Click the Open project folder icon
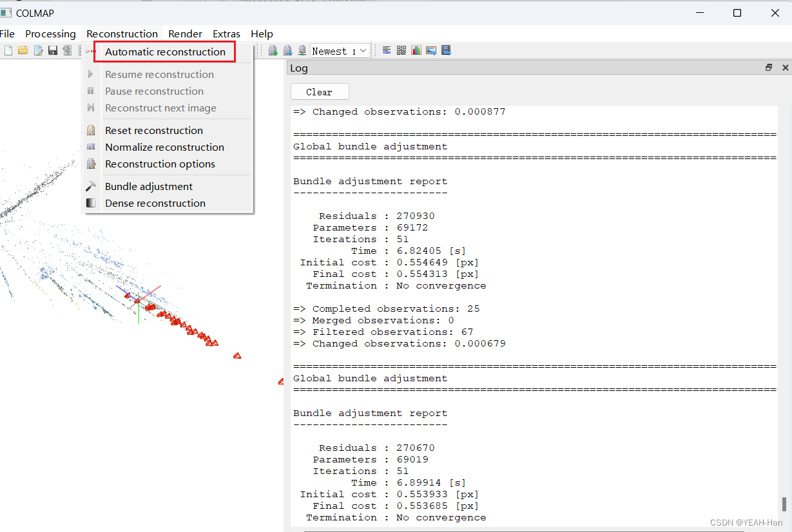The image size is (792, 532). (x=23, y=50)
